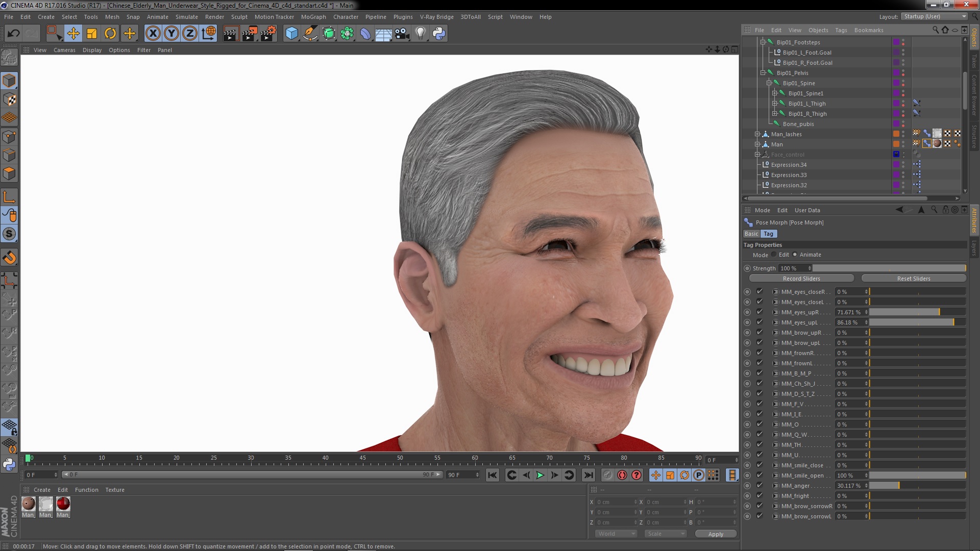Screen dimensions: 980x551
Task: Open the World coordinate dropdown
Action: point(616,534)
